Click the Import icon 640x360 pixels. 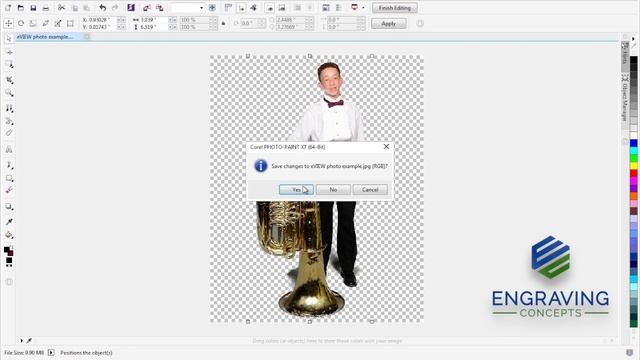(x=147, y=8)
